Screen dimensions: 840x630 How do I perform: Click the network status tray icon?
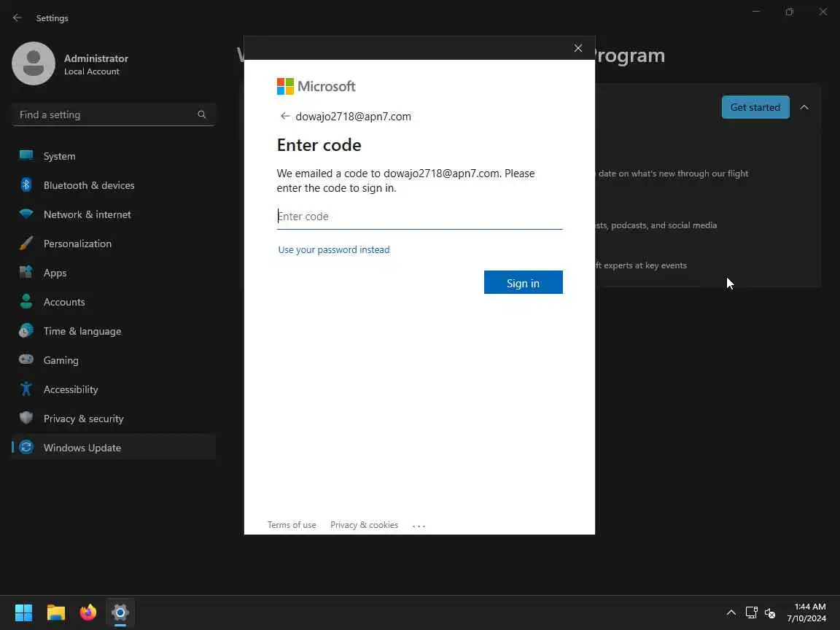coord(751,612)
